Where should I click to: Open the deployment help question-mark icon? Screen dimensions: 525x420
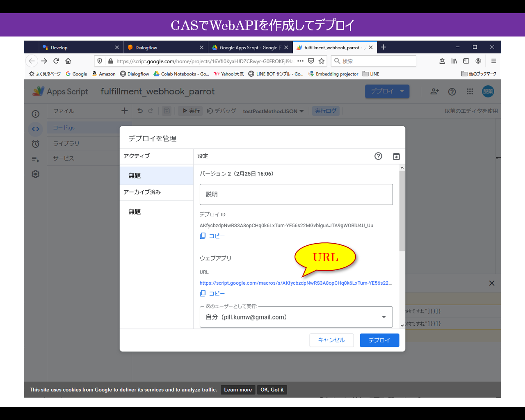tap(378, 156)
